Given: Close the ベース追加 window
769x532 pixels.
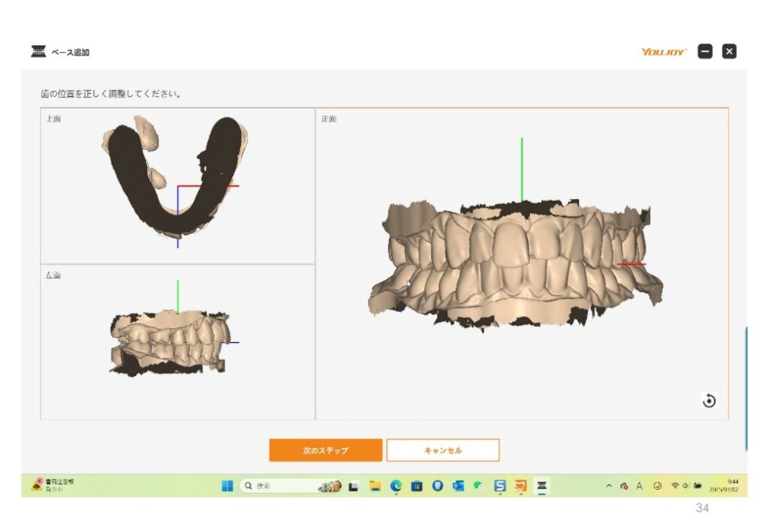Looking at the screenshot, I should click(729, 52).
